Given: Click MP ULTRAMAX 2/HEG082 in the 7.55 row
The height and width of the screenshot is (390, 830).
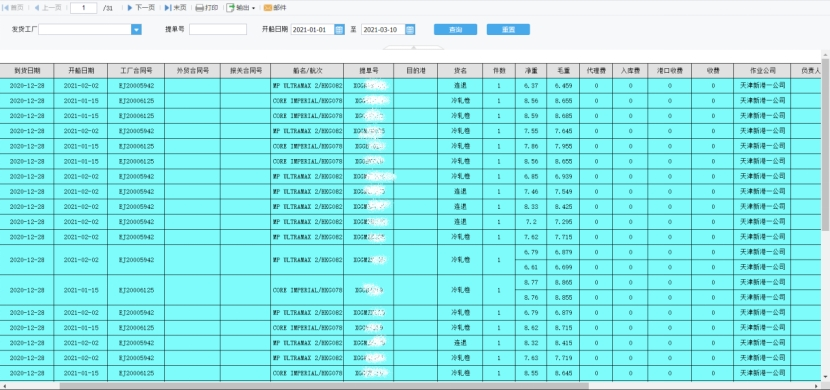Looking at the screenshot, I should (x=307, y=131).
